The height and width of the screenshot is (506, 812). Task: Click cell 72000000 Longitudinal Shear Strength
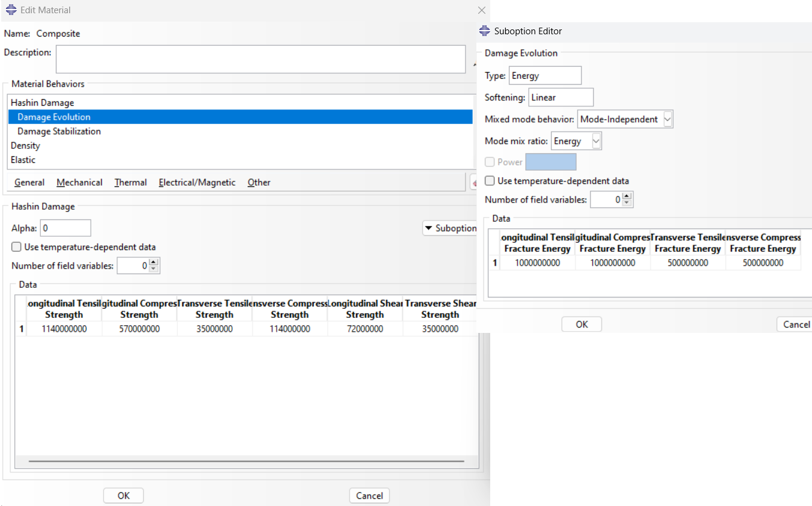pos(365,329)
